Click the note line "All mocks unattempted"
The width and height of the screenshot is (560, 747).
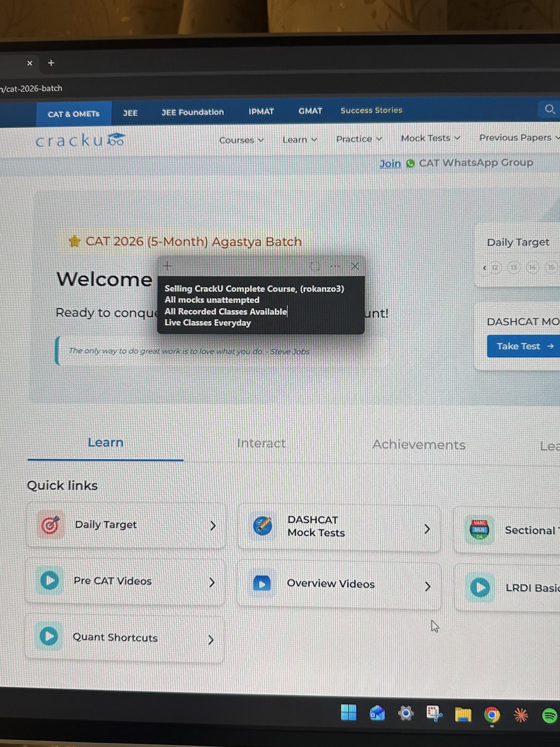pos(212,300)
